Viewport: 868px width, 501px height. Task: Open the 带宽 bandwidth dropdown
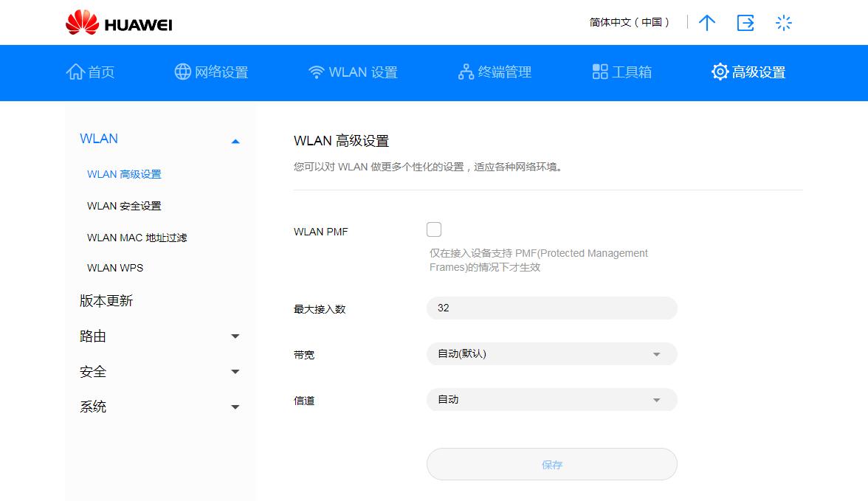(x=551, y=353)
